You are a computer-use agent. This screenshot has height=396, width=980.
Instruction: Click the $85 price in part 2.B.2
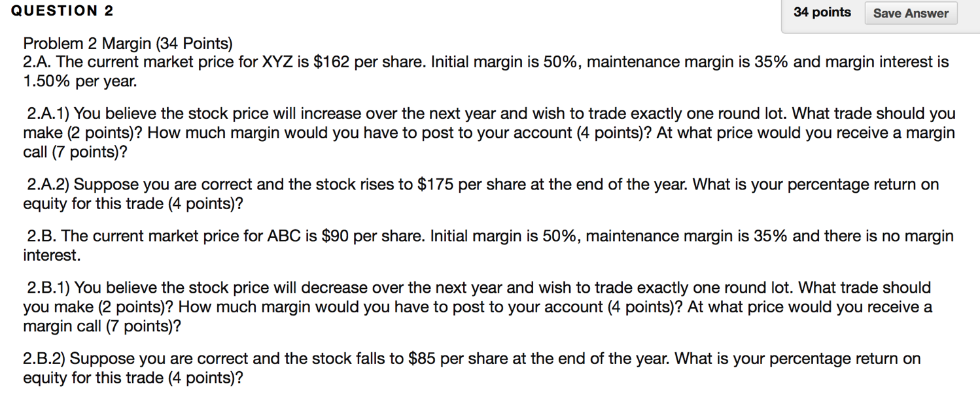coord(422,359)
